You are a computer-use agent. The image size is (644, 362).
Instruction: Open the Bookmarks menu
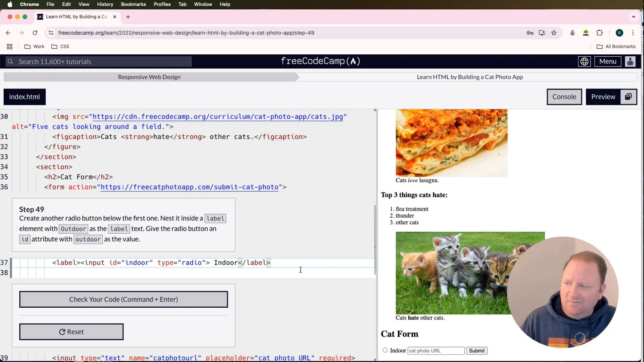tap(133, 4)
